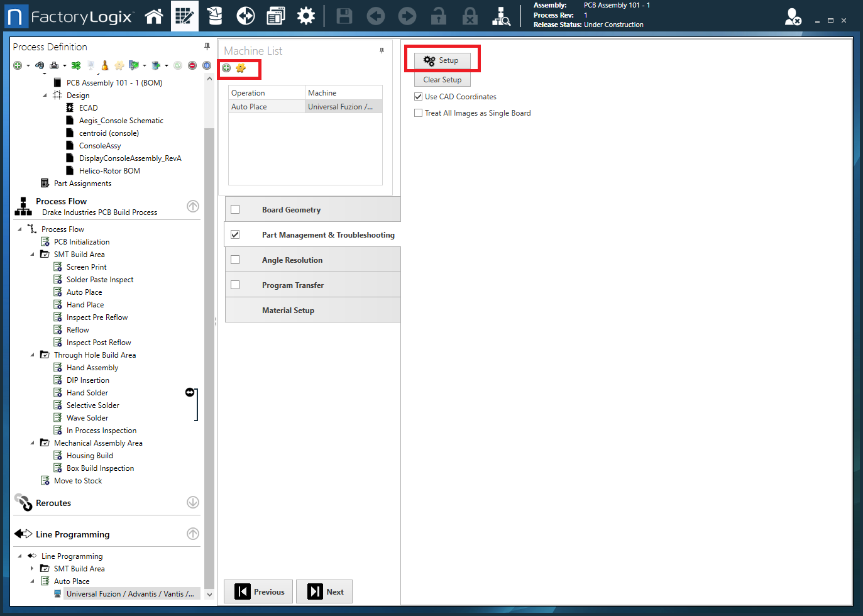The height and width of the screenshot is (616, 863).
Task: Expand SMT Build Area under Line Programming
Action: pos(32,568)
